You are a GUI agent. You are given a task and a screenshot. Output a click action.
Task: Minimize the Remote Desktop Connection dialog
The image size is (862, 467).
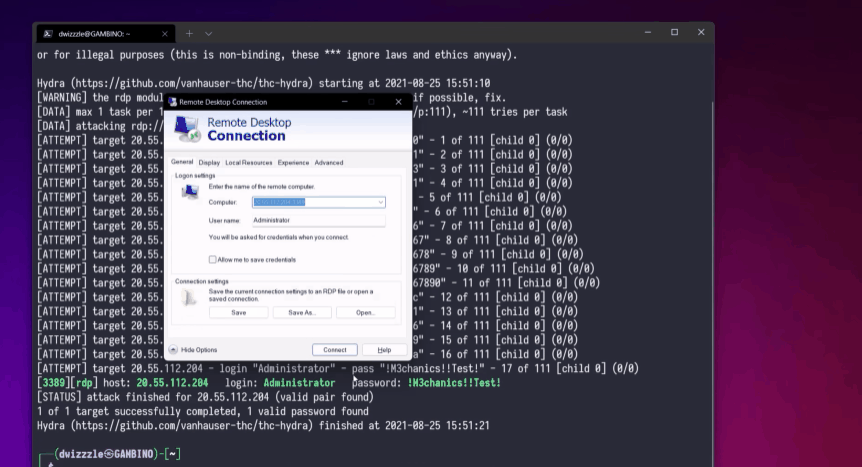click(345, 102)
